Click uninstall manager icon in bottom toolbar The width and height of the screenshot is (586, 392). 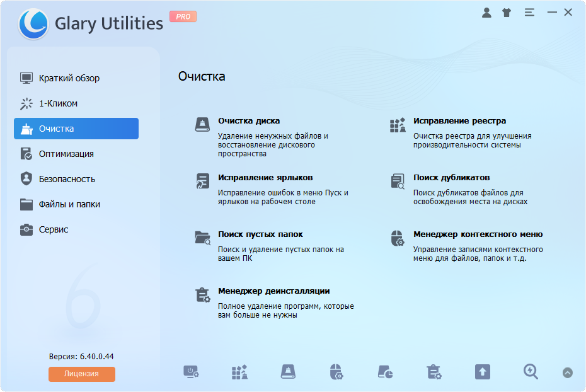coord(434,372)
